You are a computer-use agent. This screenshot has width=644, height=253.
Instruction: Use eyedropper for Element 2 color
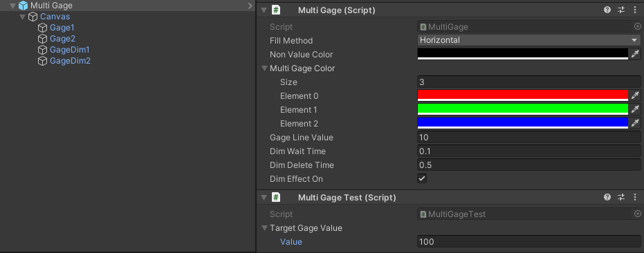(635, 124)
